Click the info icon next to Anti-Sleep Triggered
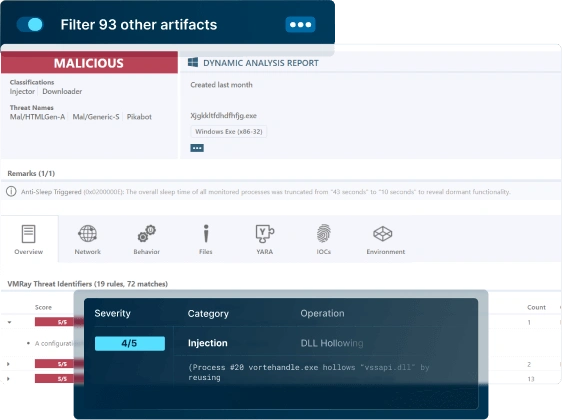The width and height of the screenshot is (562, 420). (x=11, y=191)
